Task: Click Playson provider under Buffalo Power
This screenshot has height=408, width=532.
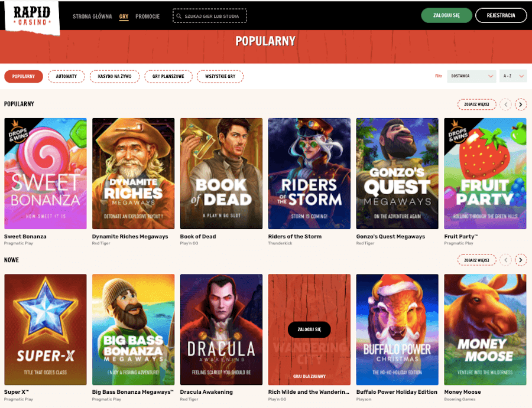Action: coord(364,399)
